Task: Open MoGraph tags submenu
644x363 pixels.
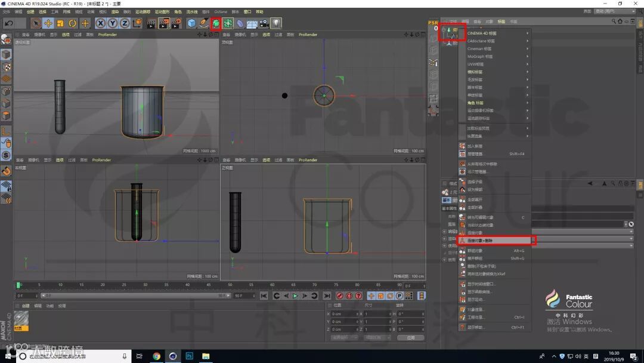Action: [x=494, y=57]
